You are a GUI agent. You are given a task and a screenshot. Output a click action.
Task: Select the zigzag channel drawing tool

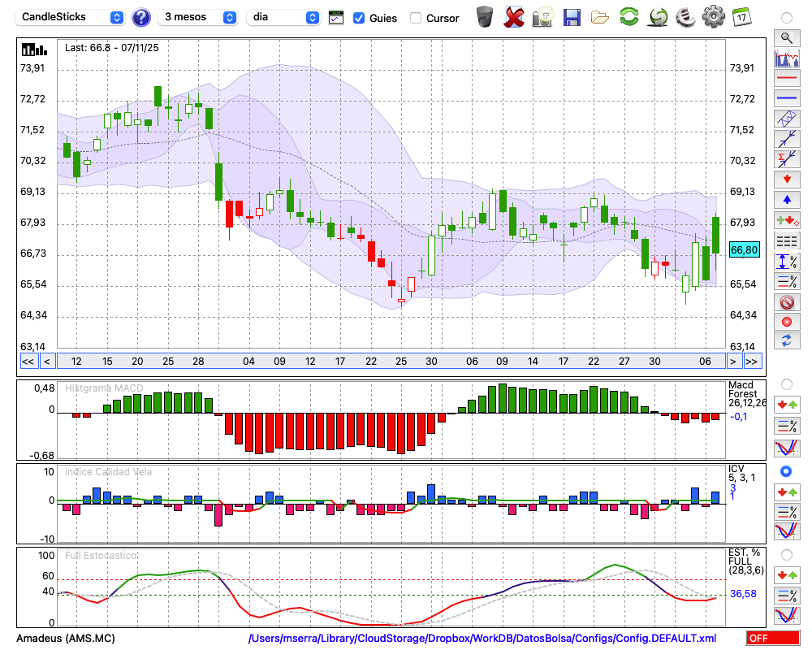click(x=787, y=119)
